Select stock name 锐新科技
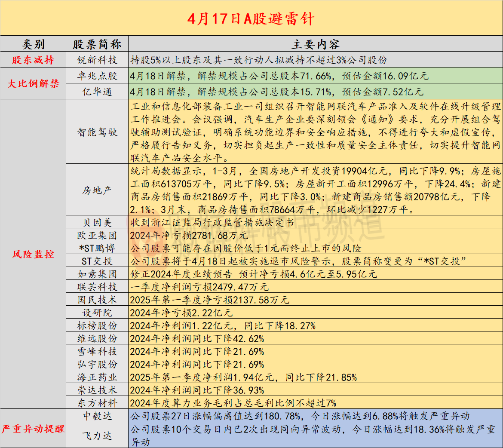 point(97,60)
